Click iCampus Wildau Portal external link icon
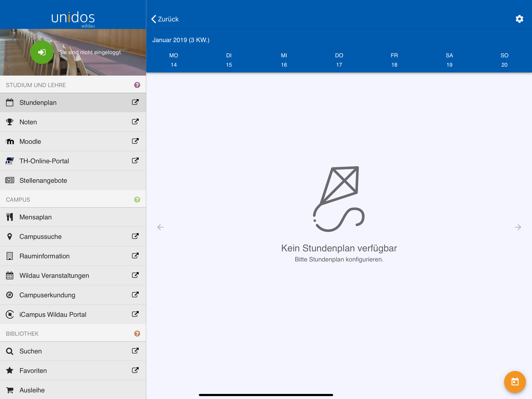 coord(135,314)
